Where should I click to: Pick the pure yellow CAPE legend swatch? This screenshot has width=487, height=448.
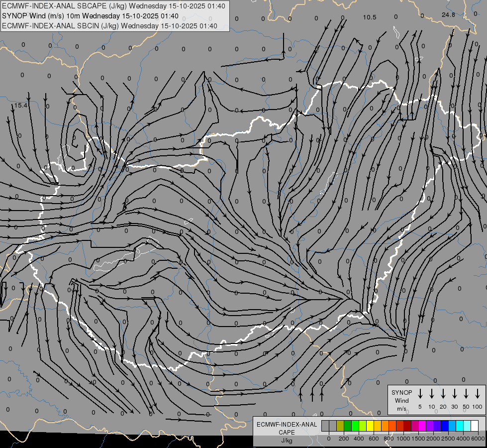click(x=370, y=426)
